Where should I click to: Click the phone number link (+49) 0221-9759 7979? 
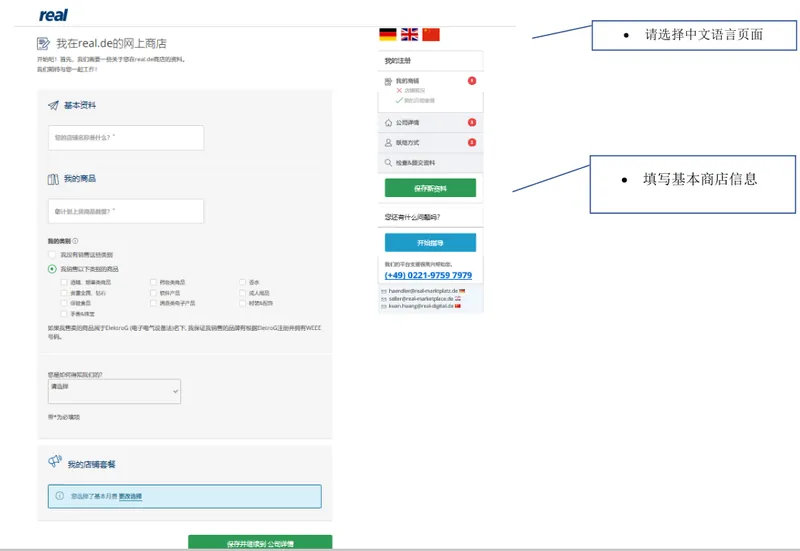click(x=428, y=275)
